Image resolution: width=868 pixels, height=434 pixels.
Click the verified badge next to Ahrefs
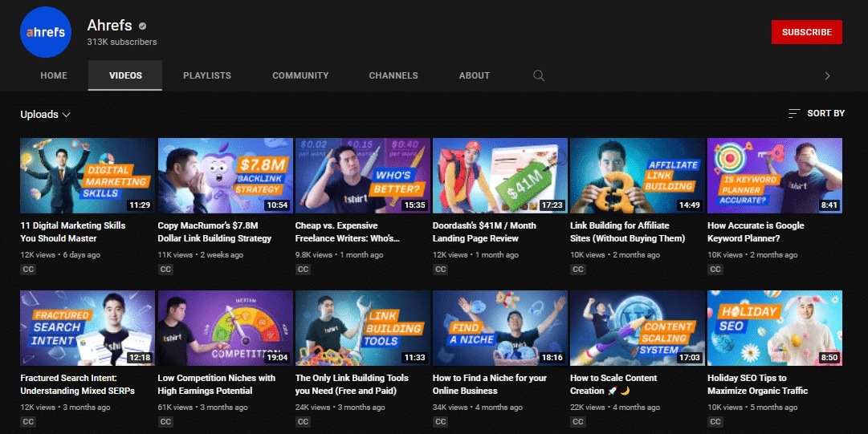[x=142, y=26]
